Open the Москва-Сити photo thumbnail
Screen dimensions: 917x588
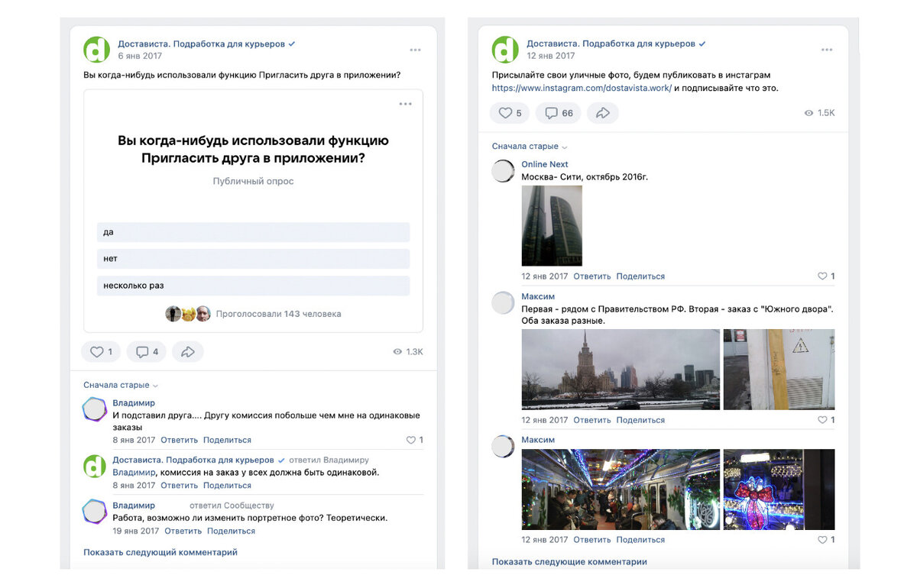pos(552,225)
